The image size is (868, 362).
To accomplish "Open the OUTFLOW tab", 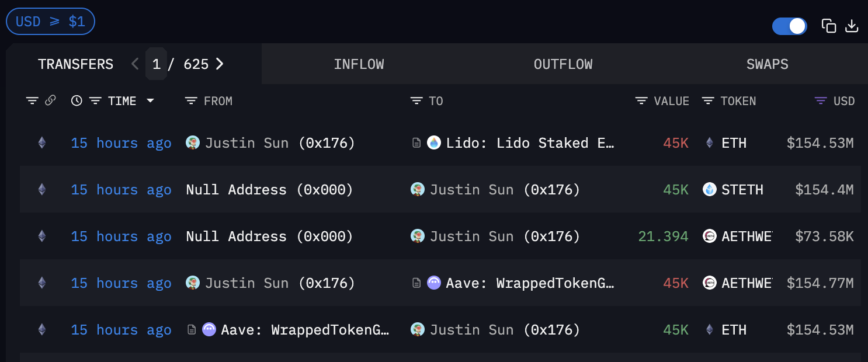I will (x=563, y=64).
